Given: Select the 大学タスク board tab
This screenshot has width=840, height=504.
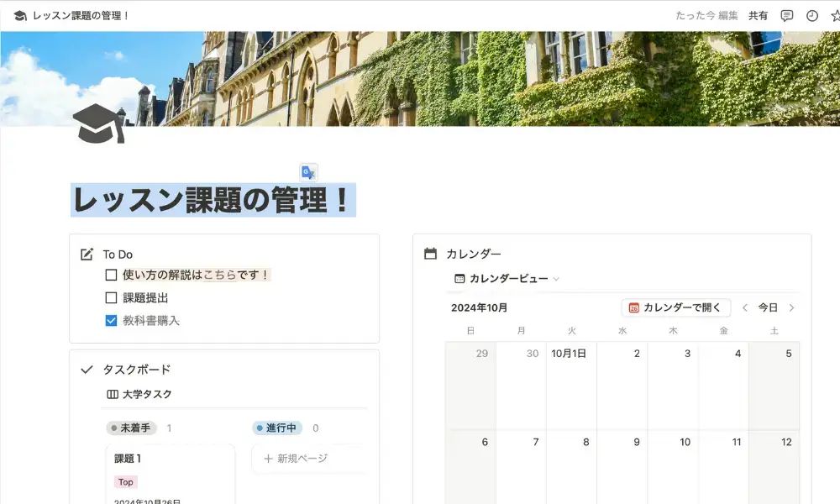Looking at the screenshot, I should point(139,394).
